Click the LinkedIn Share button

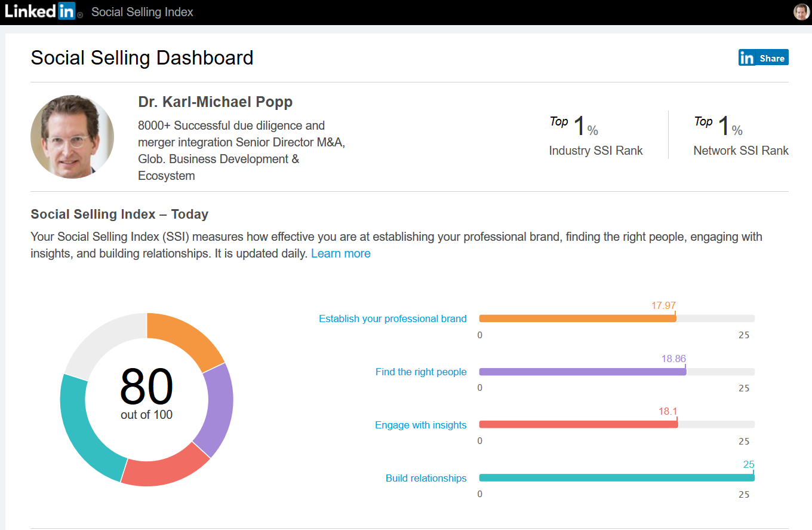(763, 58)
